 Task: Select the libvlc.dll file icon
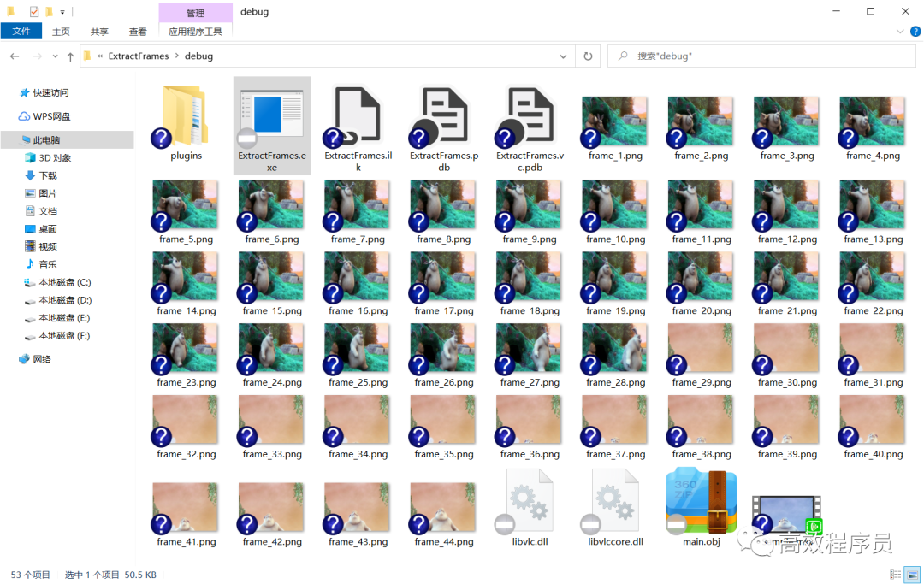point(530,500)
